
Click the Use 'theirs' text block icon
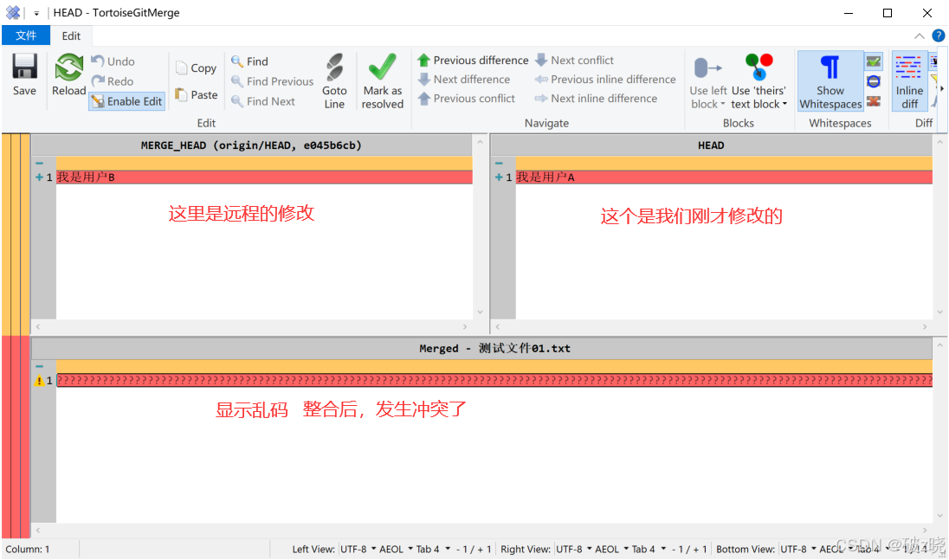(759, 68)
